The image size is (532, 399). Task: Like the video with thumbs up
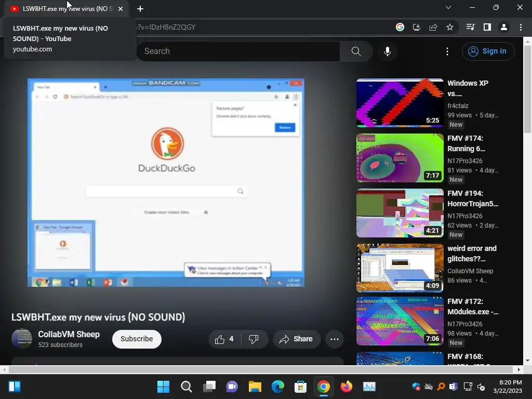pyautogui.click(x=224, y=339)
